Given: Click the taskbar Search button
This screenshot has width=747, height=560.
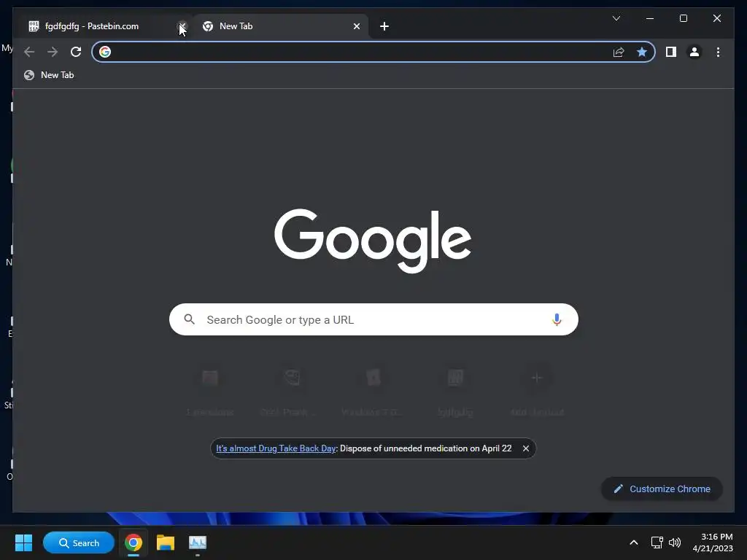Looking at the screenshot, I should [x=79, y=542].
